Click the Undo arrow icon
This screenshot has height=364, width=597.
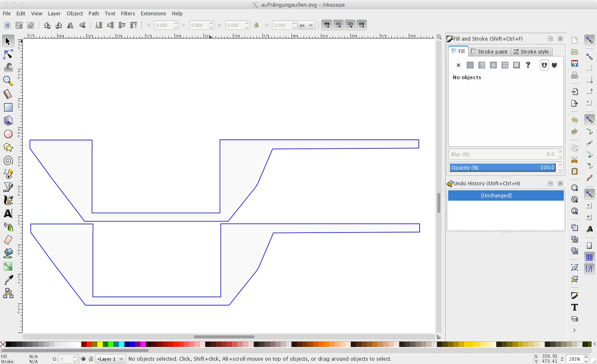click(575, 120)
